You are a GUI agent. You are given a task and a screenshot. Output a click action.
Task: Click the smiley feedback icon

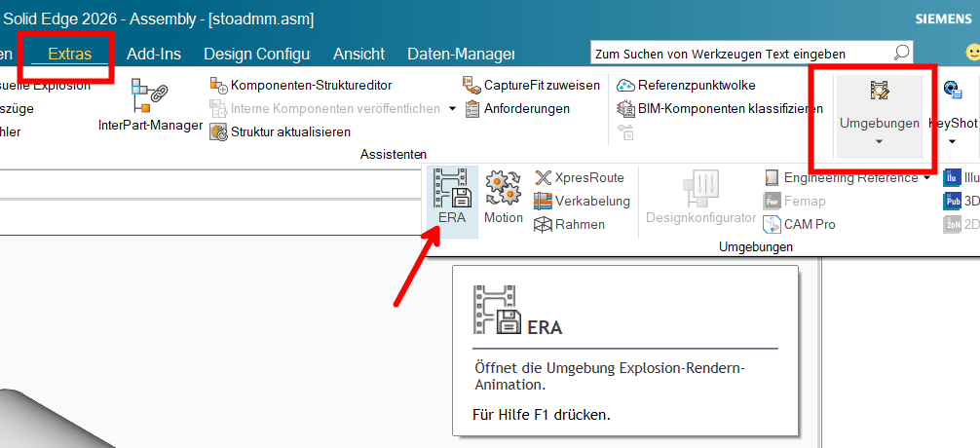(972, 53)
